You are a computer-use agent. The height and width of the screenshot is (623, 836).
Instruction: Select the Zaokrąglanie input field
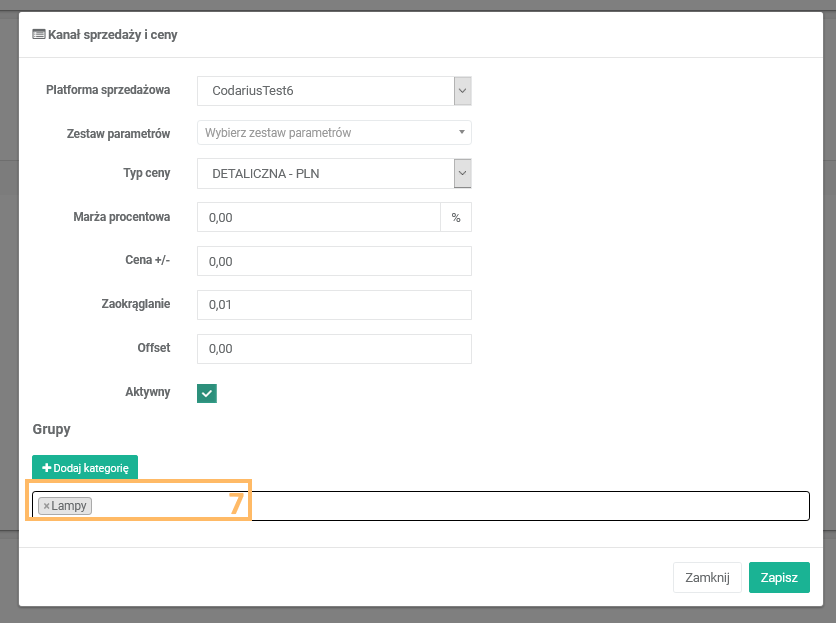(x=333, y=305)
